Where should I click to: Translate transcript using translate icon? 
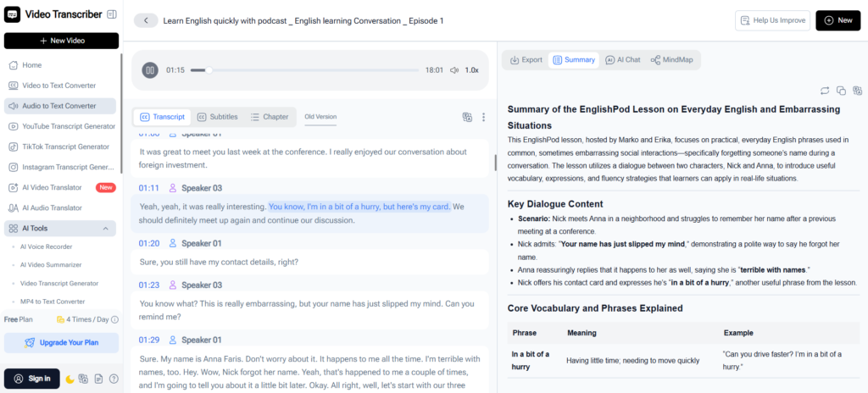(467, 118)
